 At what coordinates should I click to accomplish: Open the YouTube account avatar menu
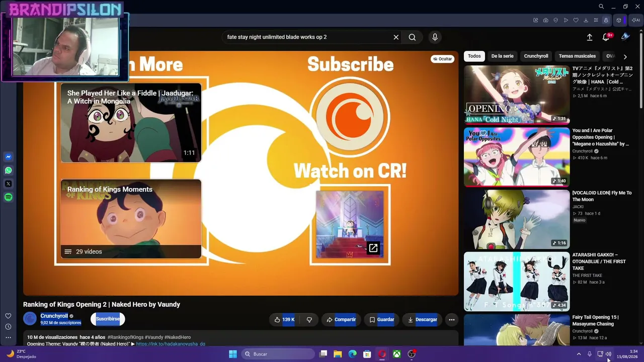point(625,37)
